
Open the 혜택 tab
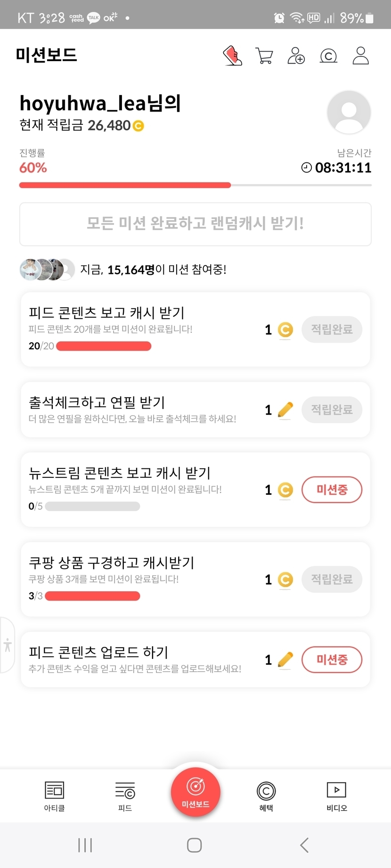tap(266, 796)
